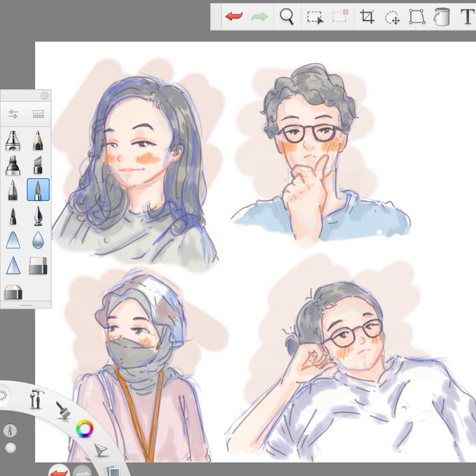Image resolution: width=476 pixels, height=476 pixels.
Task: Select the Zoom magnifier tool
Action: 286,16
